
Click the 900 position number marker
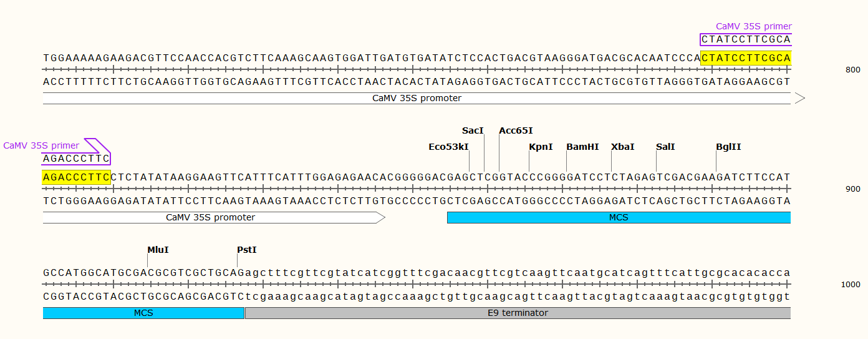tap(852, 189)
